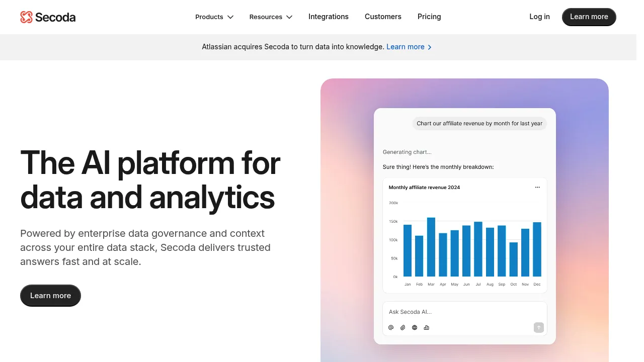This screenshot has width=644, height=362.
Task: Click the "The AI platform for data and analytics" headline
Action: (x=150, y=179)
